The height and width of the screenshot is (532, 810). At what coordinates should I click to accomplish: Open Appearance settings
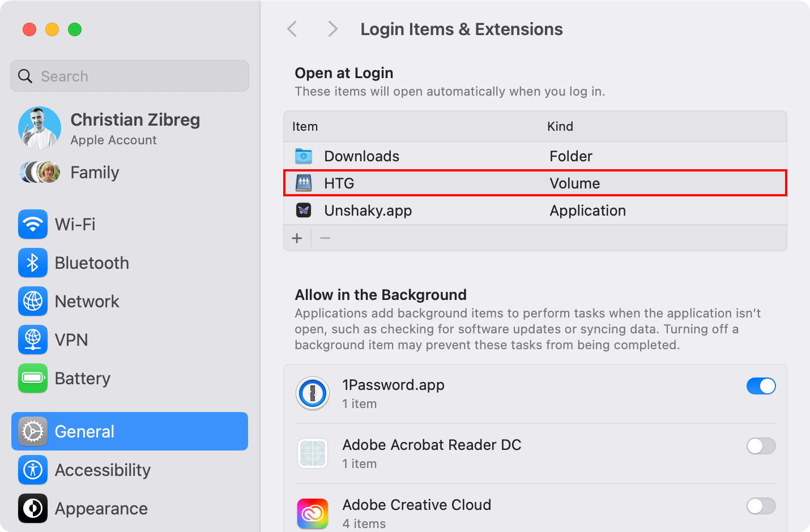(100, 508)
